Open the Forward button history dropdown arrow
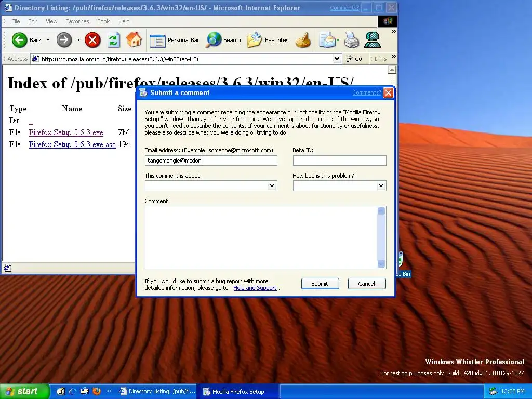Screen dimensions: 532x399 tap(78, 40)
